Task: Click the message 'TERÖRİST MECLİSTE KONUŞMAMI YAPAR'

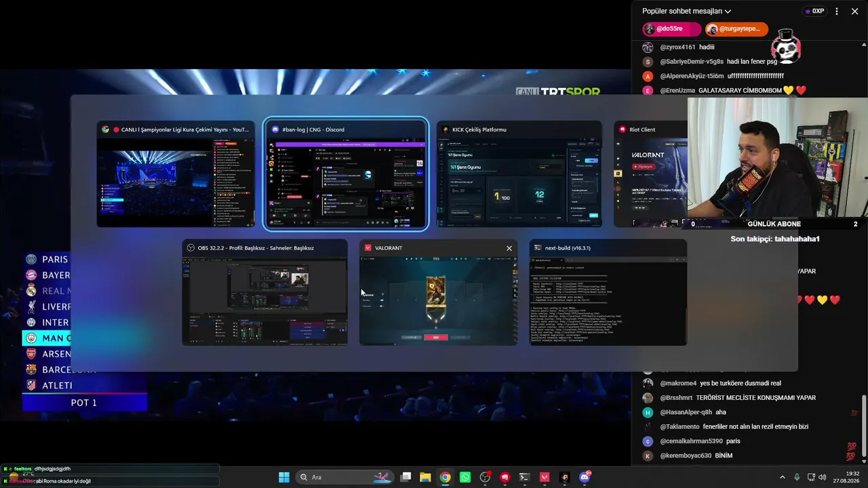Action: pyautogui.click(x=755, y=398)
